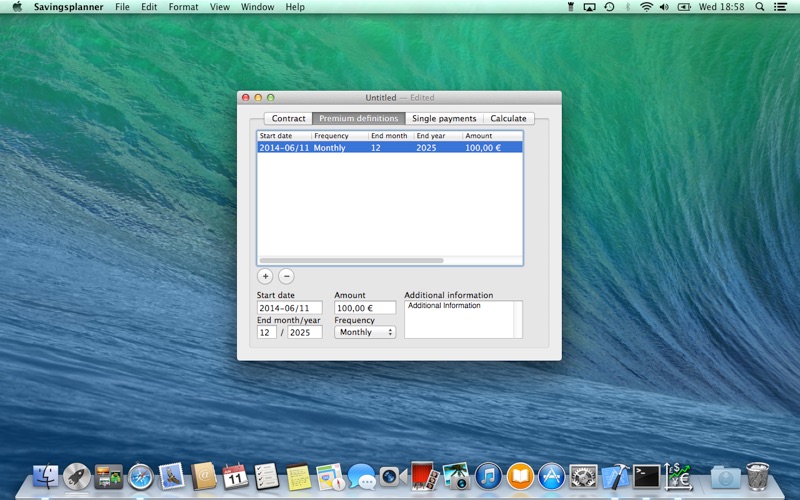Viewport: 800px width, 500px height.
Task: Click the minus button to remove premium
Action: (x=286, y=276)
